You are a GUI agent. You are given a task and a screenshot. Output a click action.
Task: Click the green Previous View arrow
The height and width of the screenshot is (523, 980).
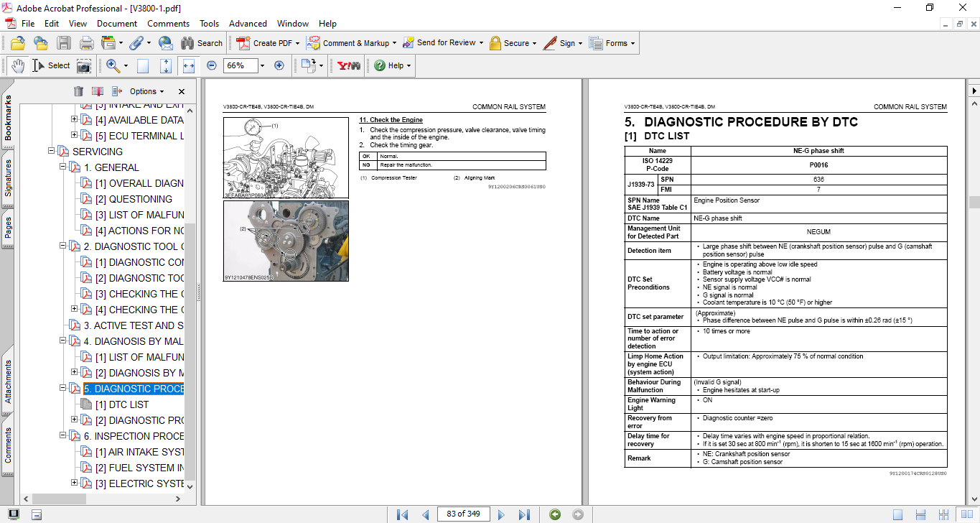(555, 514)
